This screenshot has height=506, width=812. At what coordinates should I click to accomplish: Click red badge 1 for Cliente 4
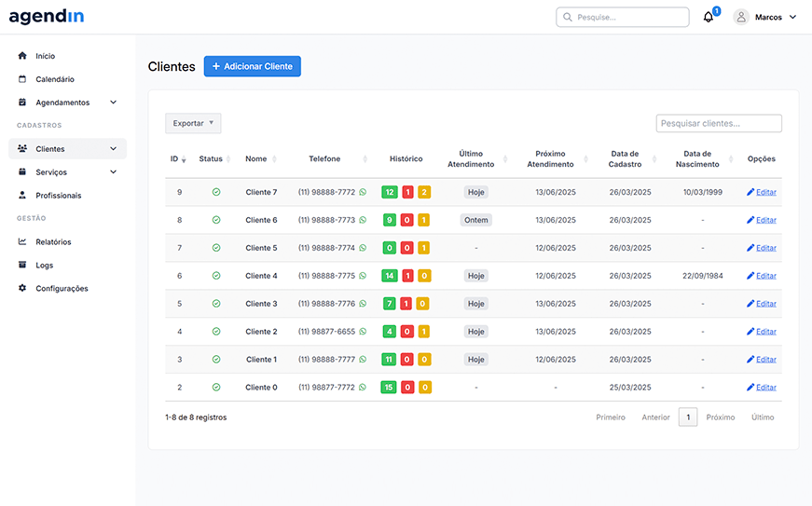tap(407, 276)
